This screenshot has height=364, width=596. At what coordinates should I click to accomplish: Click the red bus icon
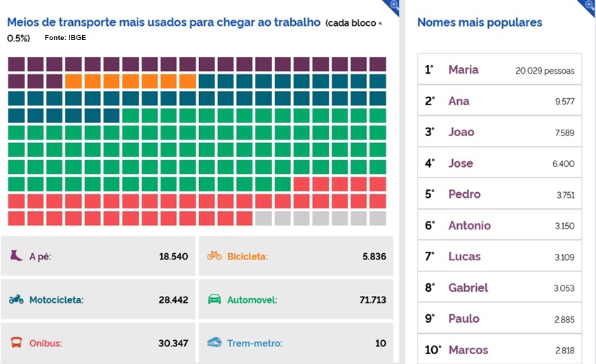pos(16,343)
